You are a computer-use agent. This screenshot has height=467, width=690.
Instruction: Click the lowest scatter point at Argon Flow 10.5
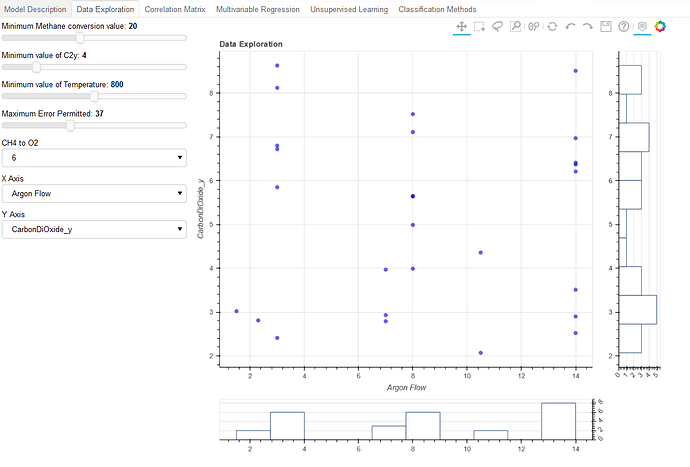click(481, 353)
